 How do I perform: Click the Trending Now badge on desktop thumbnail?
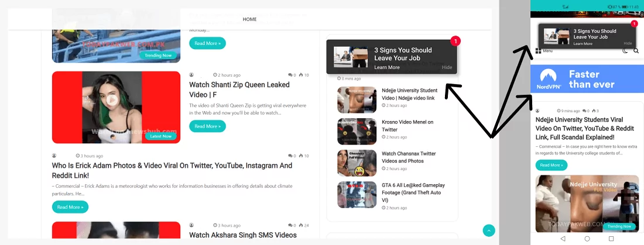[158, 55]
